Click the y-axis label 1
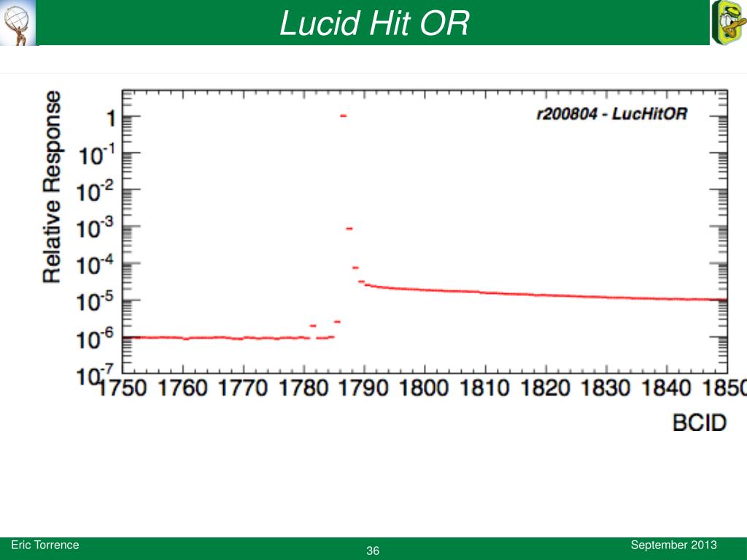This screenshot has width=747, height=560. pos(111,118)
